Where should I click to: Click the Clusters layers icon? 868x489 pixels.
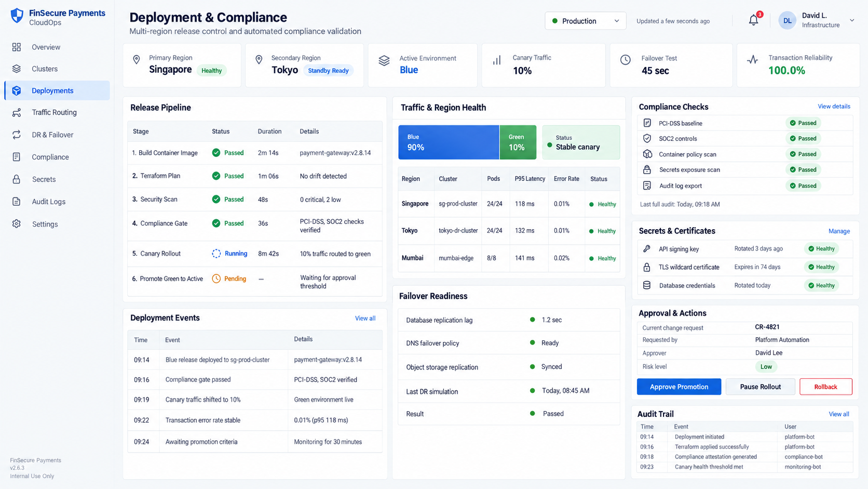pos(17,69)
